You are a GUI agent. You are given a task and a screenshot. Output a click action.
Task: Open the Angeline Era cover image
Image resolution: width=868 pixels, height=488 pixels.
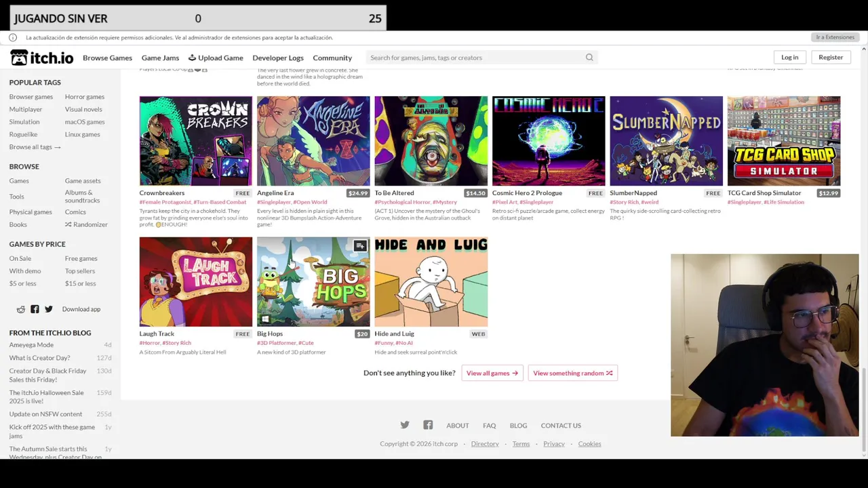click(313, 141)
